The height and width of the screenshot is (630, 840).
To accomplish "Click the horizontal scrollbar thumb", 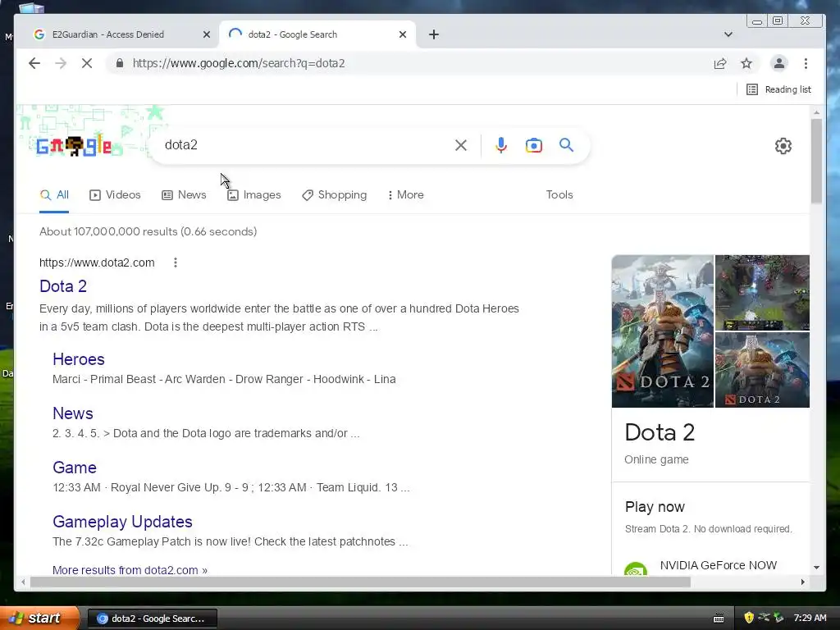I will (360, 582).
